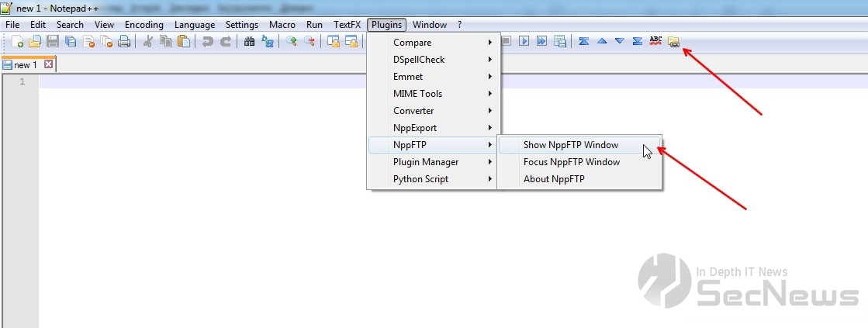Select Focus NppFTP Window
Image resolution: width=868 pixels, height=328 pixels.
[572, 162]
